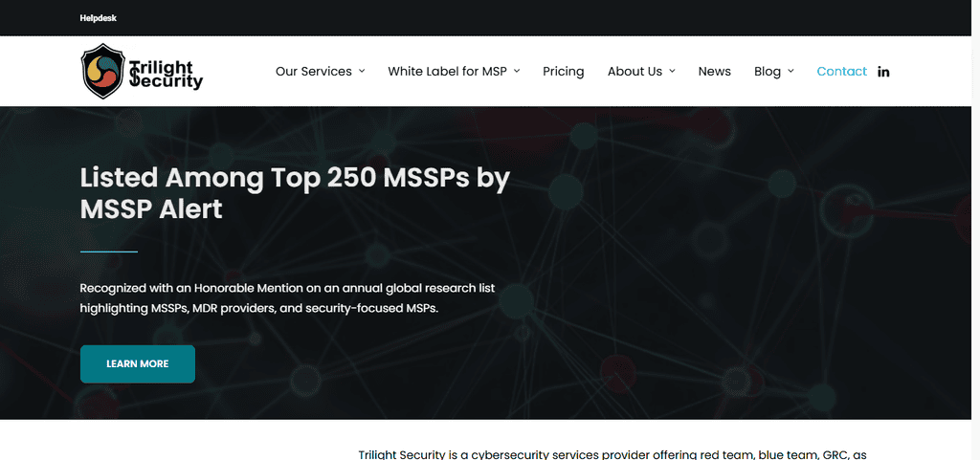The height and width of the screenshot is (460, 980).
Task: Open the Helpdesk link in top bar
Action: pyautogui.click(x=99, y=18)
